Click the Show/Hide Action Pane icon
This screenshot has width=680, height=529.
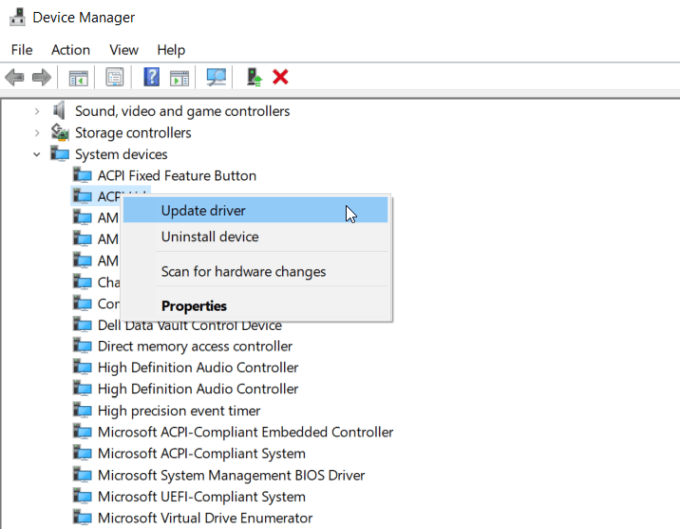tap(179, 77)
